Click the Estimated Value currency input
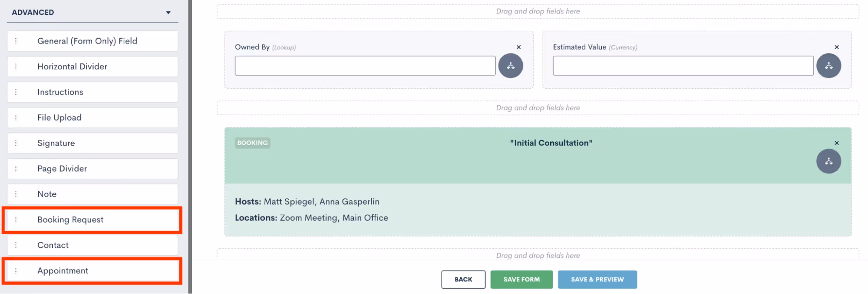The image size is (868, 294). coord(683,66)
